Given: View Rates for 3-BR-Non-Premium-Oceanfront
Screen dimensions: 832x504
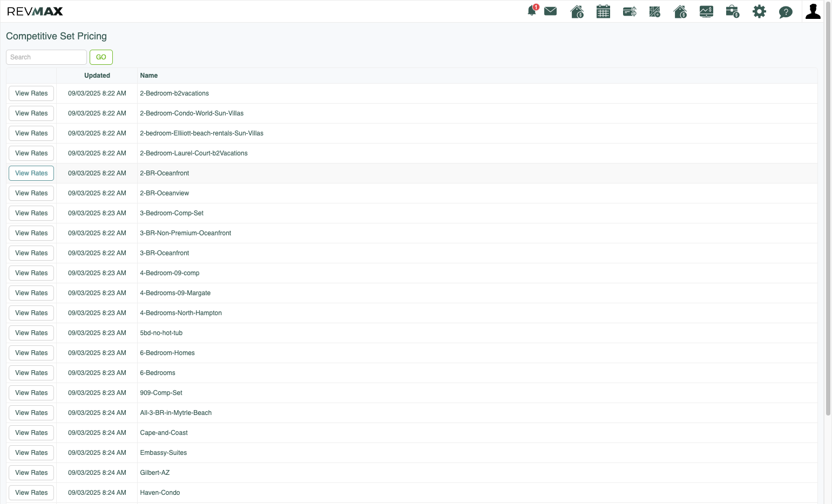Looking at the screenshot, I should [x=31, y=233].
